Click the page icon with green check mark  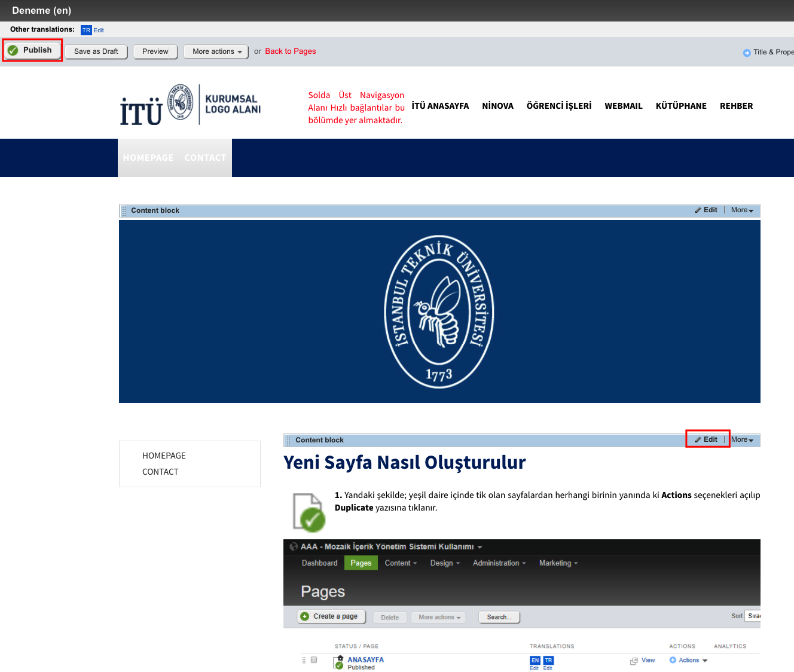pyautogui.click(x=309, y=512)
